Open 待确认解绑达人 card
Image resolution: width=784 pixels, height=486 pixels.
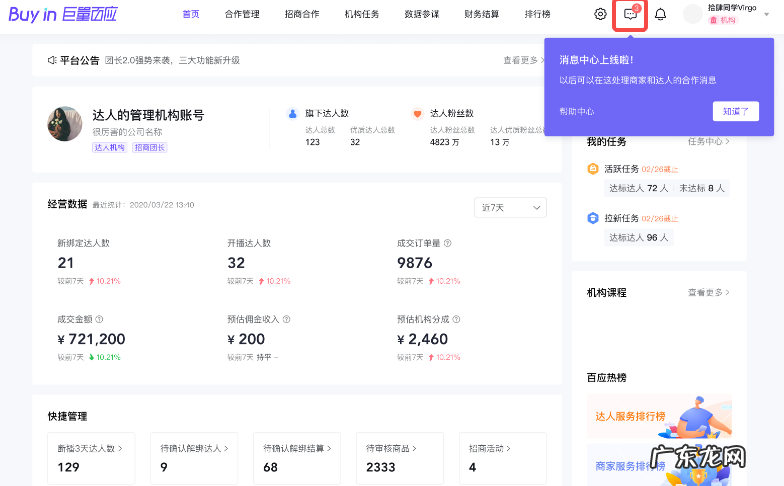(x=194, y=458)
